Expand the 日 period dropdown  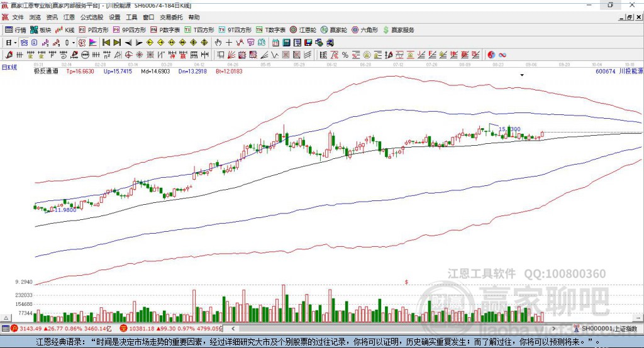15,43
